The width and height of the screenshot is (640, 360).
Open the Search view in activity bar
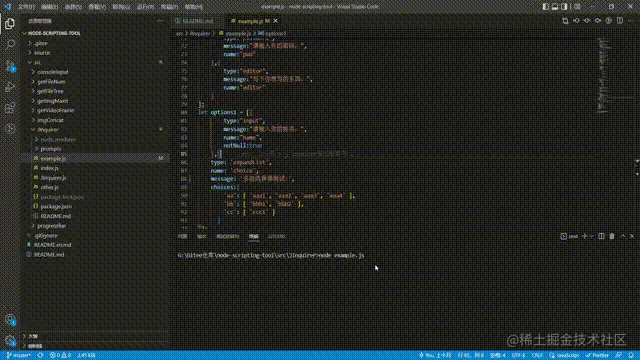coord(10,44)
